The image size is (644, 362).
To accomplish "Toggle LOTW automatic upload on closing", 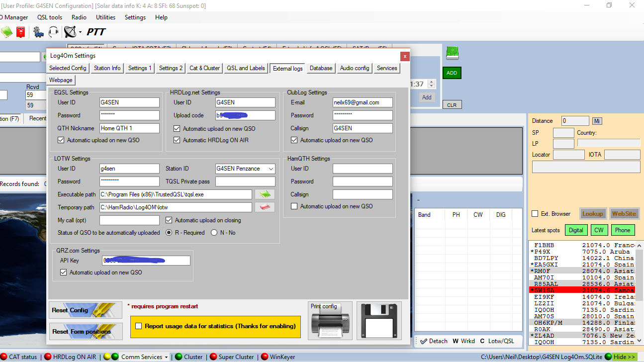I will (x=169, y=220).
